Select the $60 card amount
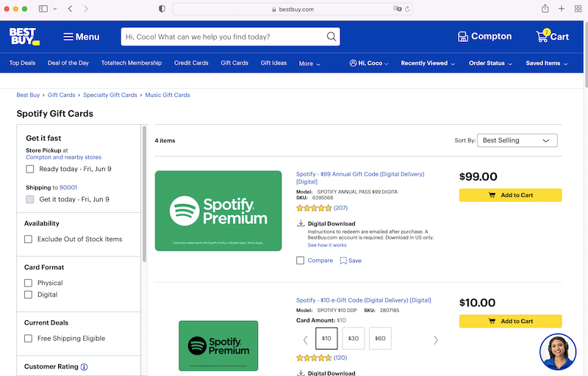The height and width of the screenshot is (376, 588). tap(380, 339)
